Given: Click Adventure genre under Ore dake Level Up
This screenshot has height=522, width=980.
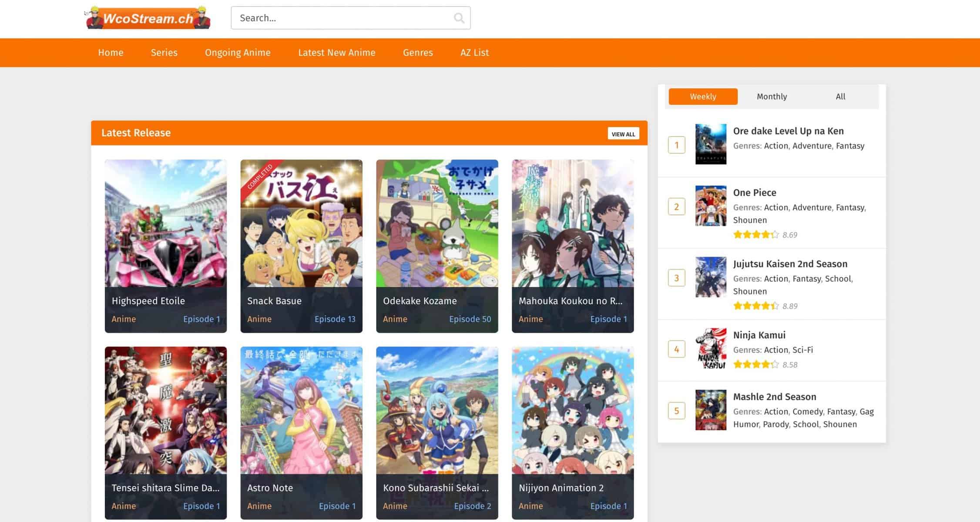Looking at the screenshot, I should (812, 146).
